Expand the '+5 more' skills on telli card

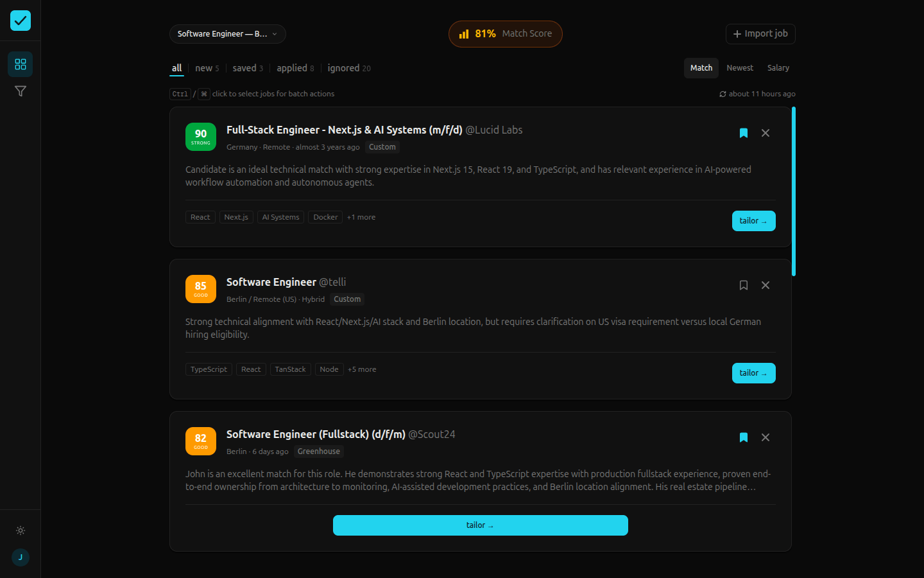coord(362,369)
